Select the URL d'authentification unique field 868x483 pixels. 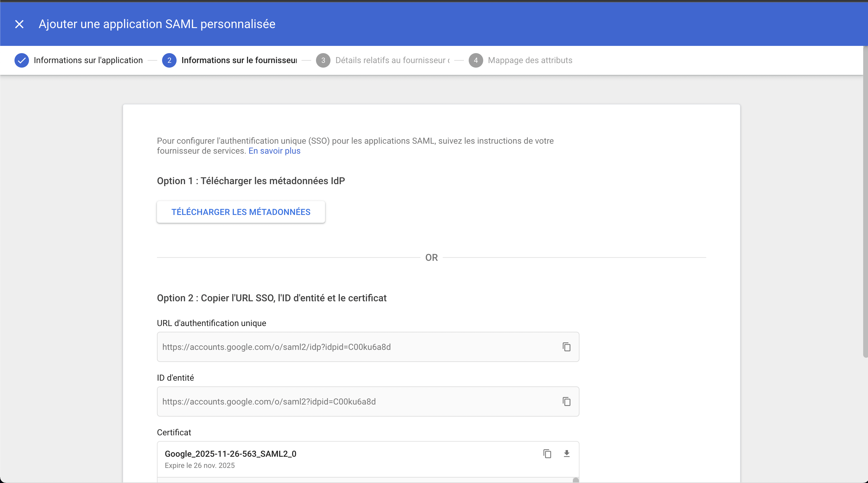[337, 347]
